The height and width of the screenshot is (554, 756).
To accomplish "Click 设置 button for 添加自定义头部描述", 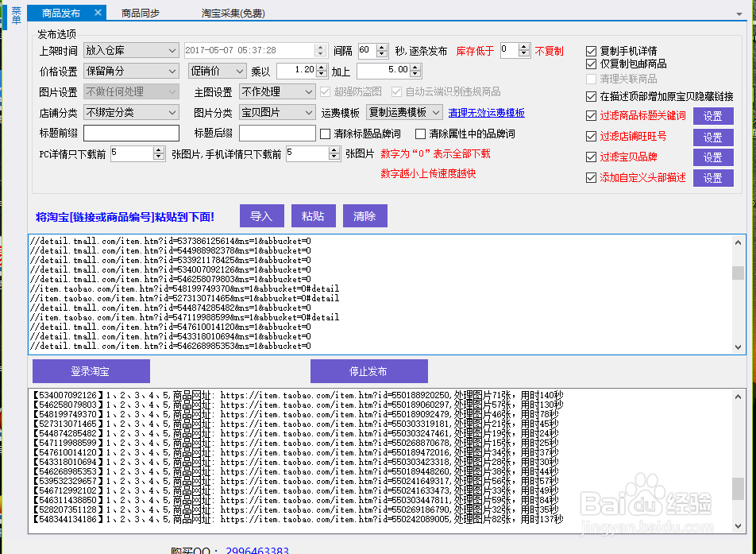I will point(713,178).
